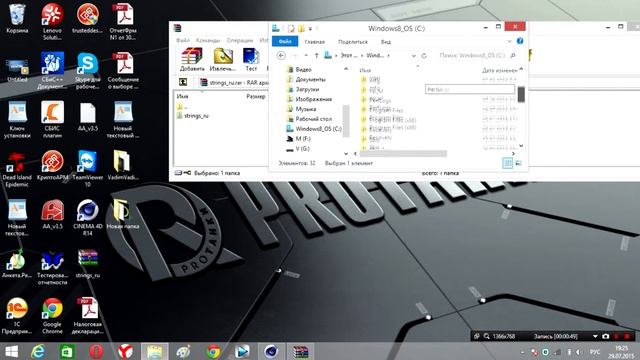
Task: Expand address bar history dropdown
Action: tap(413, 56)
